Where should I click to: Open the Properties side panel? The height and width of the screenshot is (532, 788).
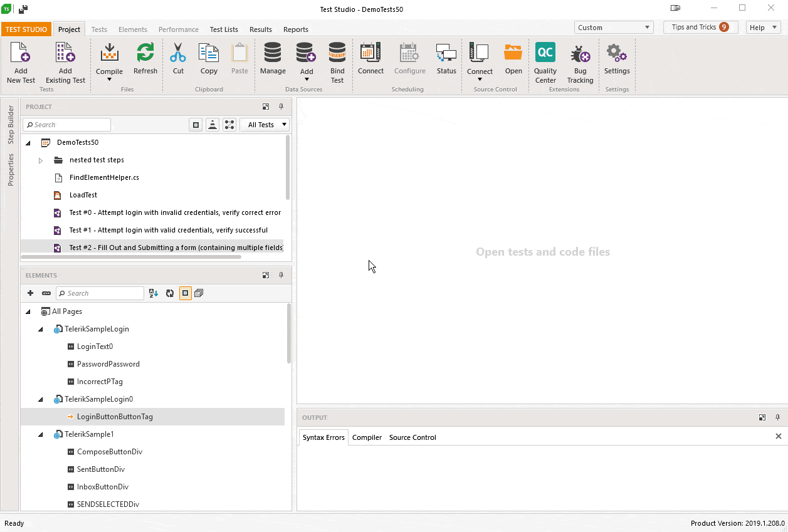11,170
